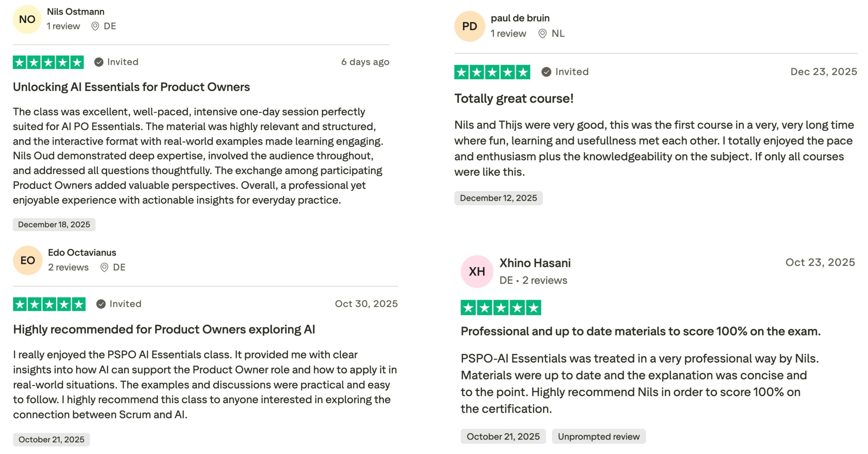Screen dimensions: 868x454
Task: Click Nils Ostmann's NO avatar icon
Action: click(27, 19)
